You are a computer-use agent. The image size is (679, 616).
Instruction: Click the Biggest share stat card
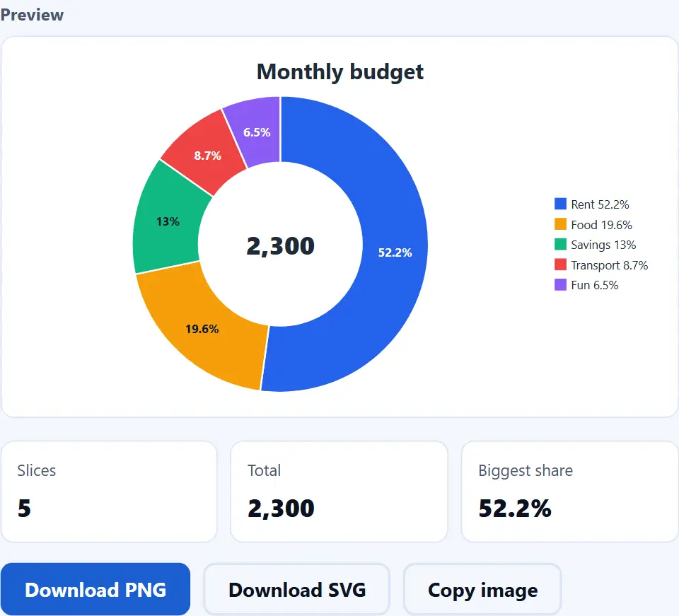pos(570,492)
